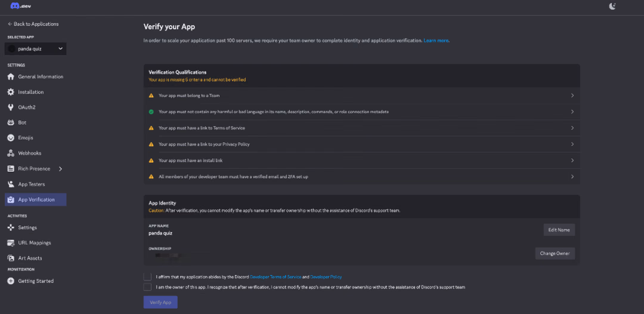Click the Edit Name button
The height and width of the screenshot is (314, 644).
pos(559,230)
